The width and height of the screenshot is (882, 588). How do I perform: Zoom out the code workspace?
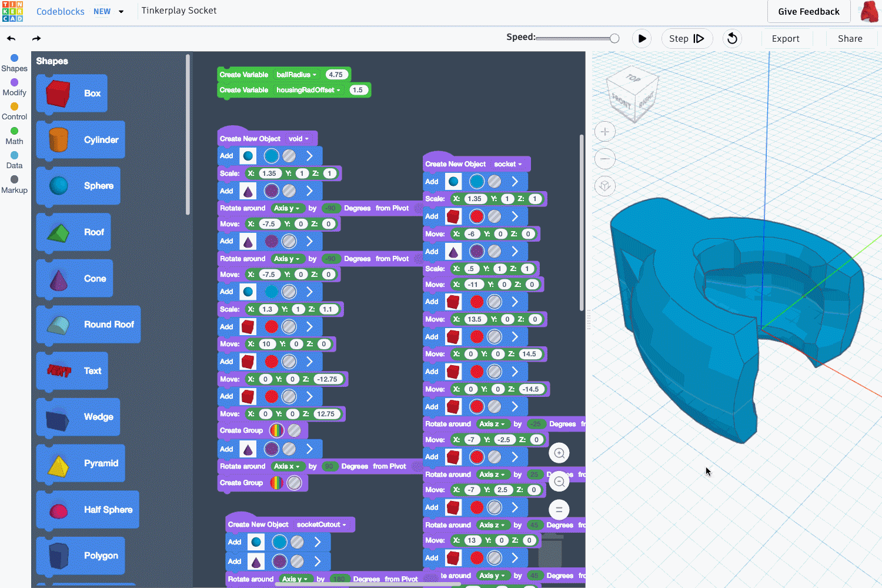tap(559, 482)
